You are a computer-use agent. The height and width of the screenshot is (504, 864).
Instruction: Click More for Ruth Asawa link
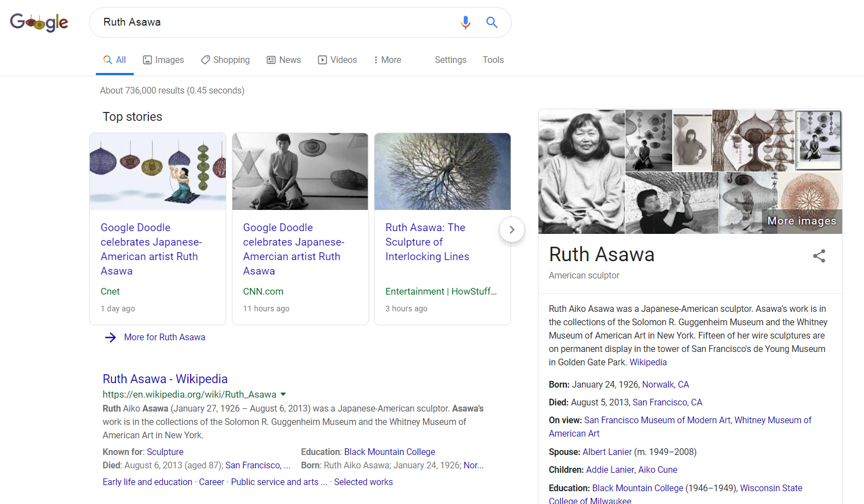pyautogui.click(x=164, y=337)
